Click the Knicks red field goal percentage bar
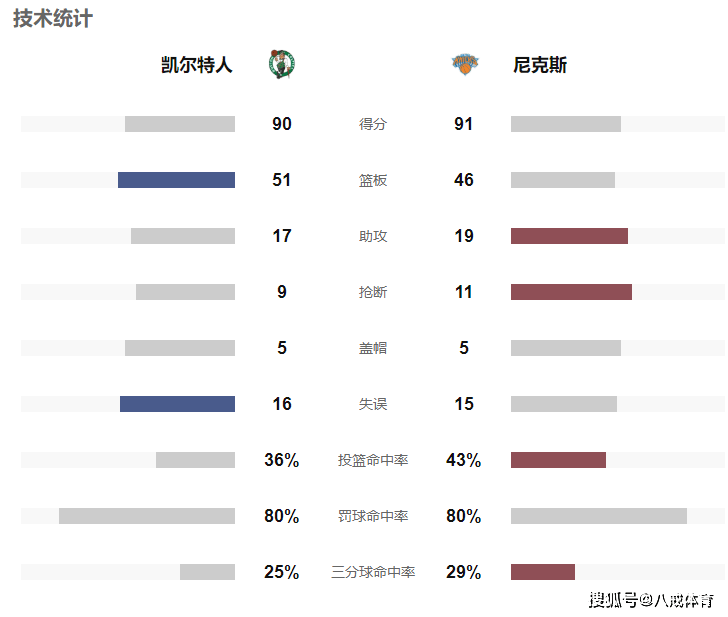 click(x=559, y=460)
